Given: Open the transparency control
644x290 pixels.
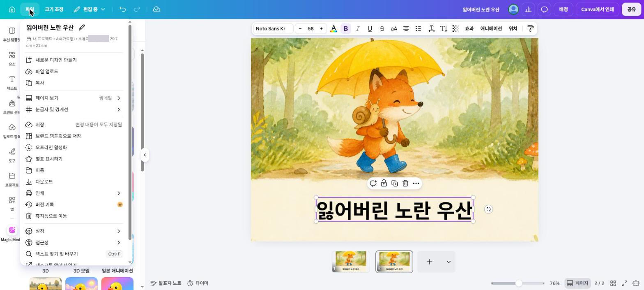Looking at the screenshot, I should 455,28.
